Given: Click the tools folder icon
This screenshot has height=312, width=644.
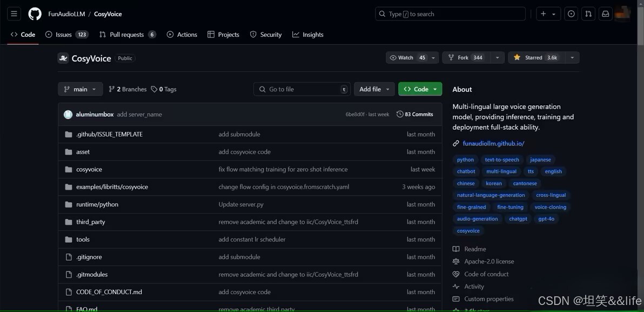Looking at the screenshot, I should 69,239.
